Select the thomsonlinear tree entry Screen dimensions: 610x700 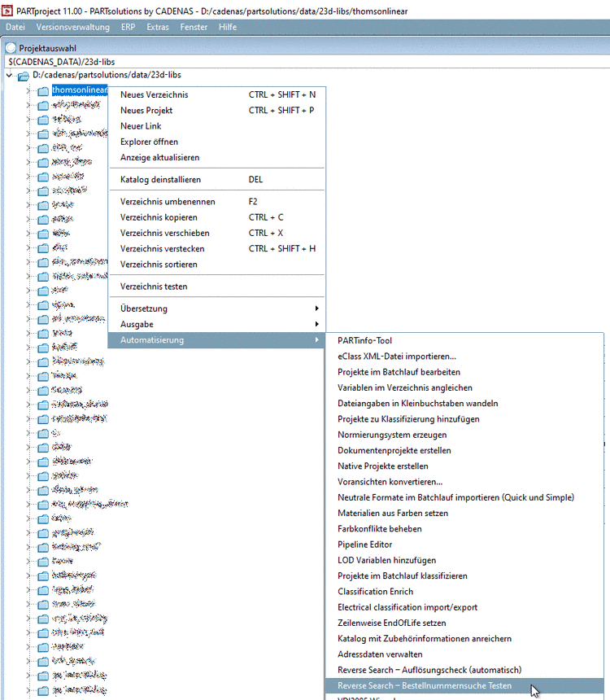coord(80,90)
